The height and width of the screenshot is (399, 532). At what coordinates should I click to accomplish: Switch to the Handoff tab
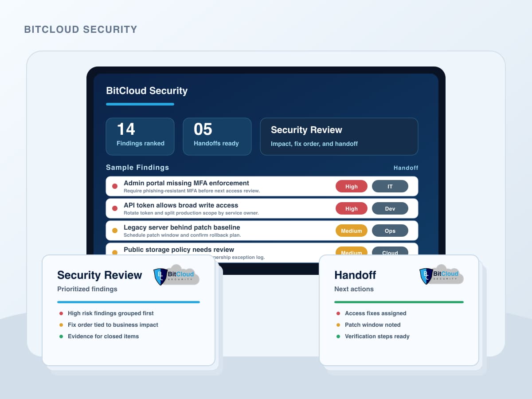(406, 168)
